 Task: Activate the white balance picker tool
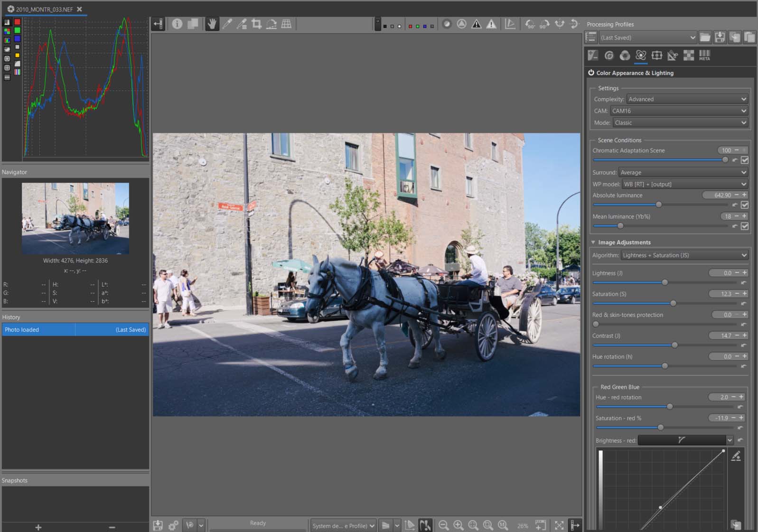[227, 24]
